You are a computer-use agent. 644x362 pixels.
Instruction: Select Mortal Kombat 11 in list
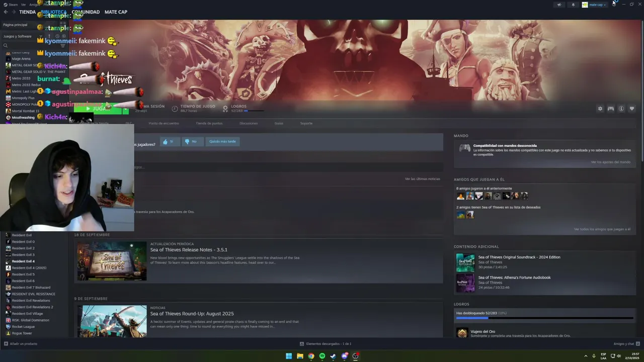pos(25,111)
